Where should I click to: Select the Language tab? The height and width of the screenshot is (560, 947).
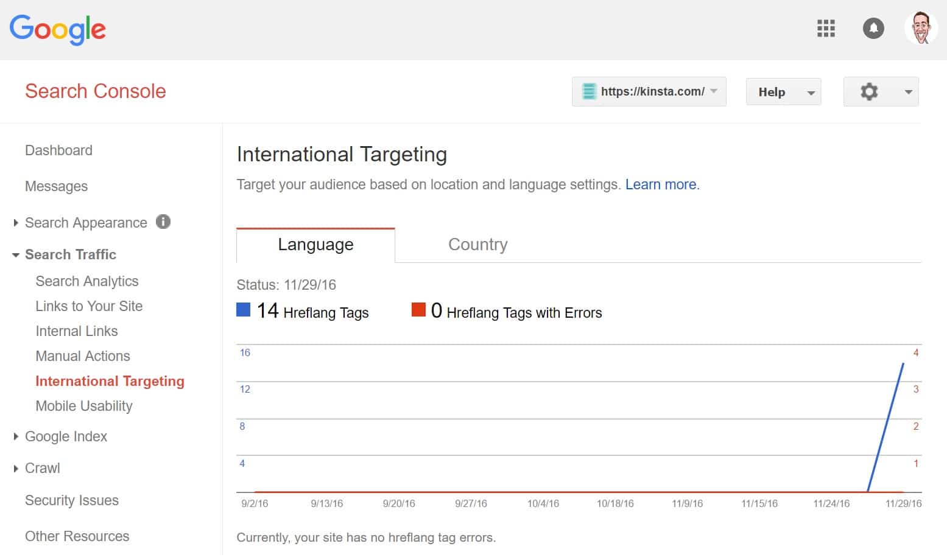315,244
